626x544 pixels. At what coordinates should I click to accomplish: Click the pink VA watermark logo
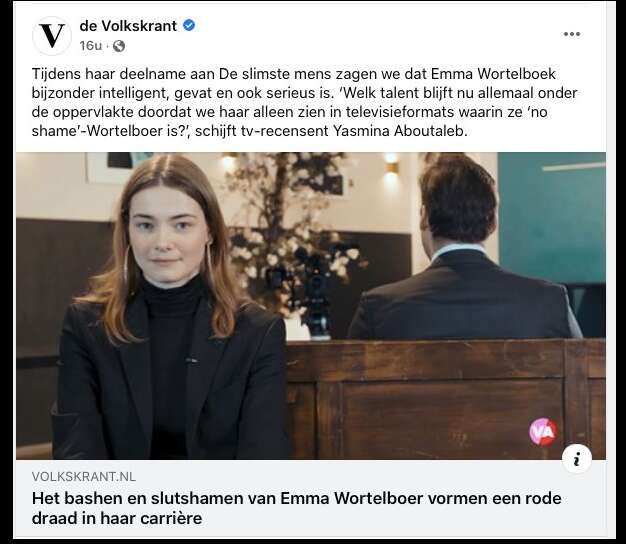coord(543,432)
